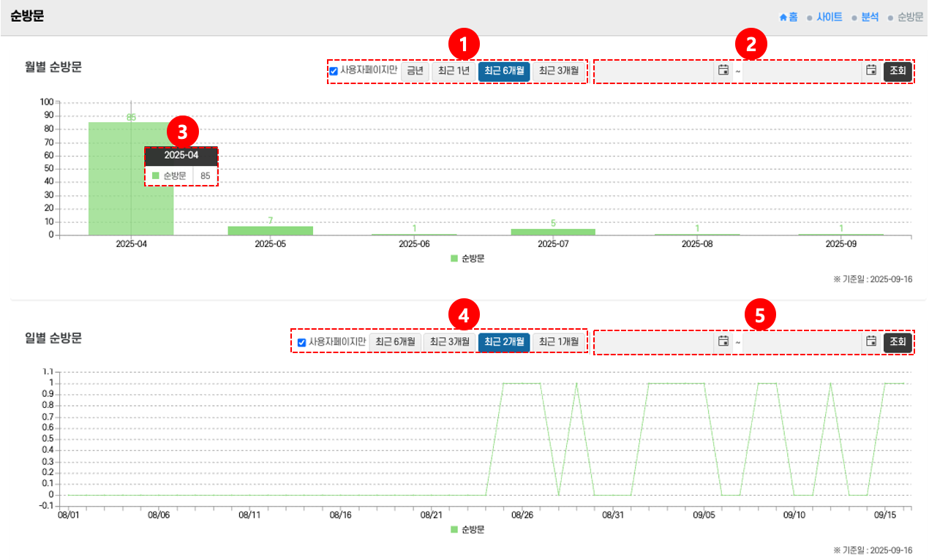Toggle 사용자페이지만 checkbox in monthly section
The height and width of the screenshot is (560, 929).
334,71
